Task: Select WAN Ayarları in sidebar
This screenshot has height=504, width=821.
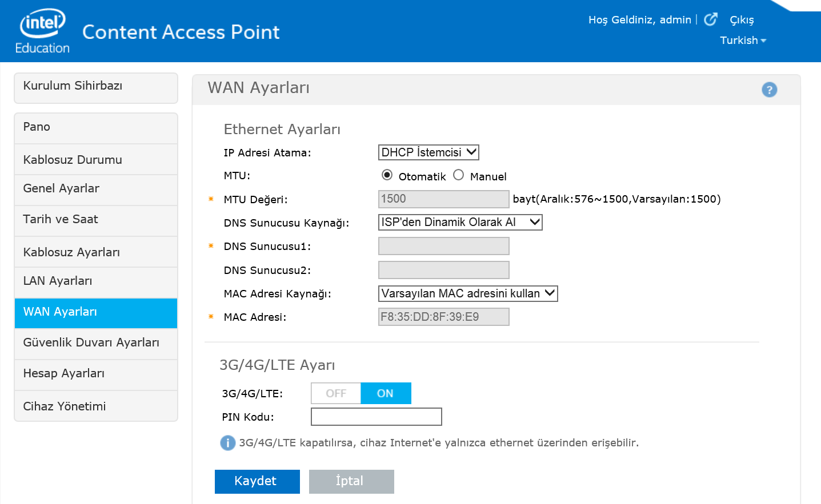Action: [96, 313]
